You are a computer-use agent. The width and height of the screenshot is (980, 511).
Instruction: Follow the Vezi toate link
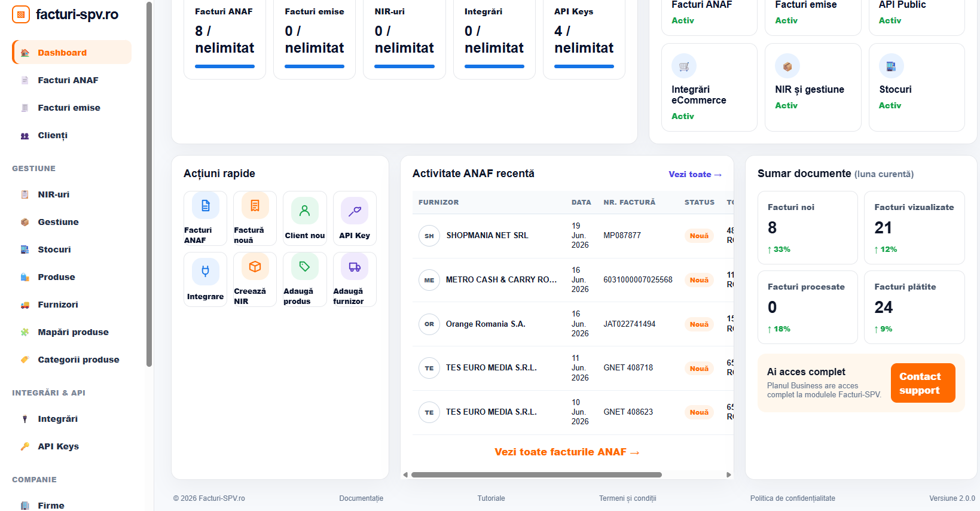(x=695, y=174)
